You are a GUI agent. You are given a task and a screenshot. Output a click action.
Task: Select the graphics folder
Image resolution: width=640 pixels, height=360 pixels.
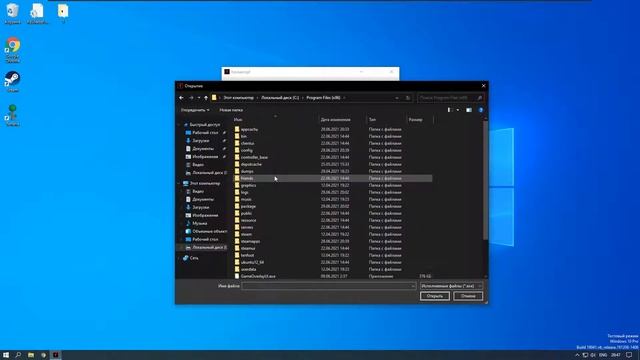248,185
